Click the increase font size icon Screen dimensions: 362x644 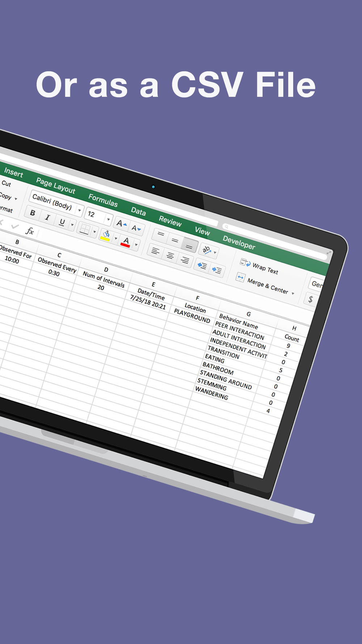tap(121, 223)
